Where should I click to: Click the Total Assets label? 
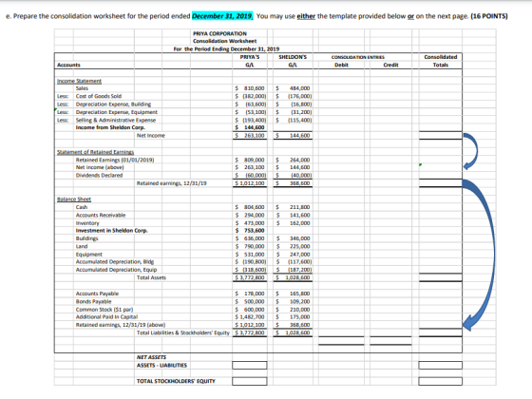point(151,277)
